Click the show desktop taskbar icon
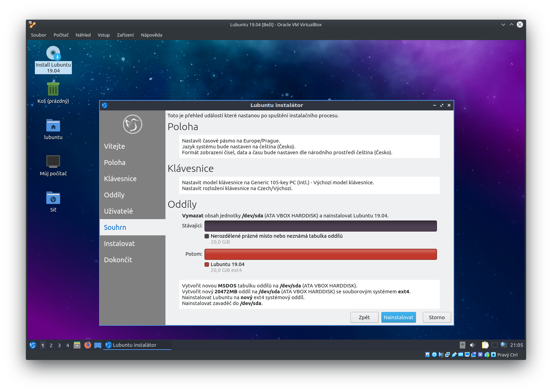 point(98,345)
